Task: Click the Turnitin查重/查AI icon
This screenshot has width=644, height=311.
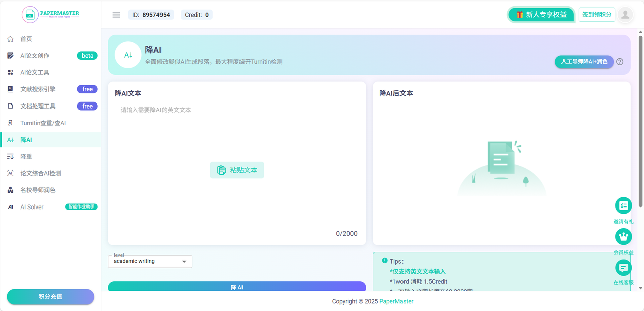Action: click(10, 123)
